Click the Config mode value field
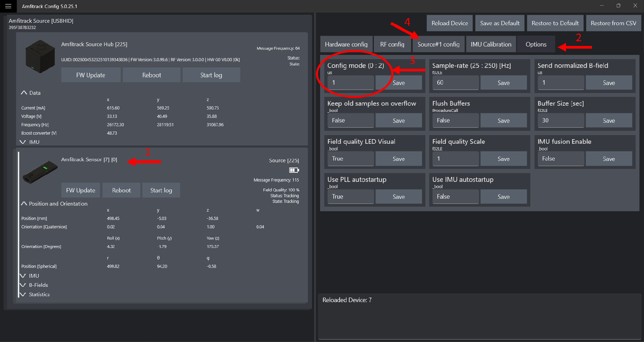Viewport: 644px width, 342px height. point(351,82)
